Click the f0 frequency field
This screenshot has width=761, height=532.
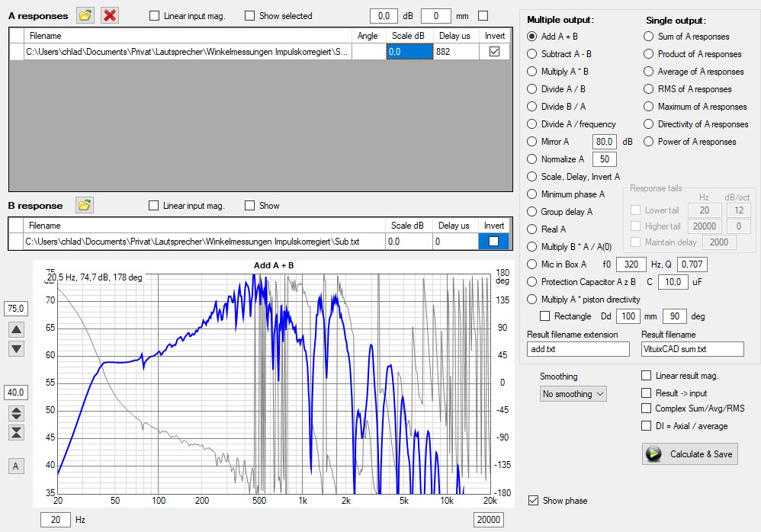(x=631, y=264)
